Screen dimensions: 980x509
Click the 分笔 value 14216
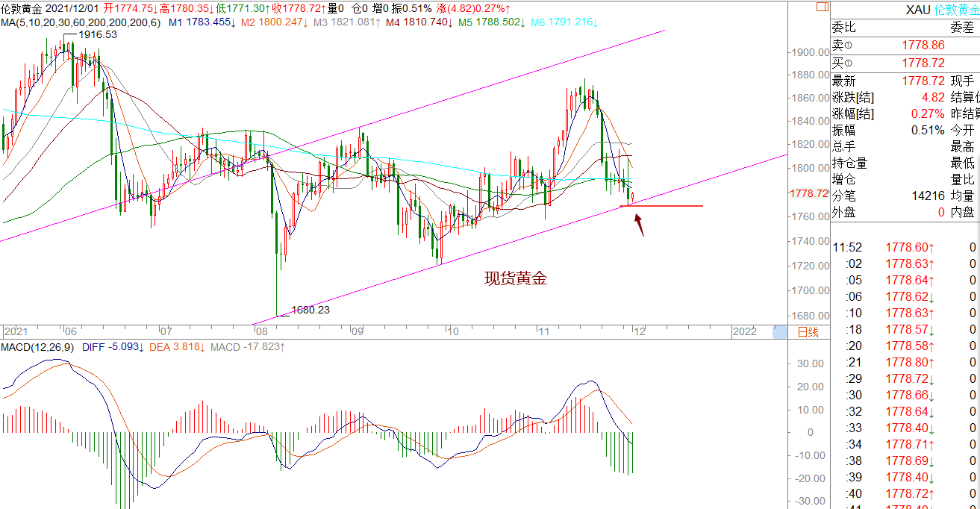pyautogui.click(x=928, y=196)
